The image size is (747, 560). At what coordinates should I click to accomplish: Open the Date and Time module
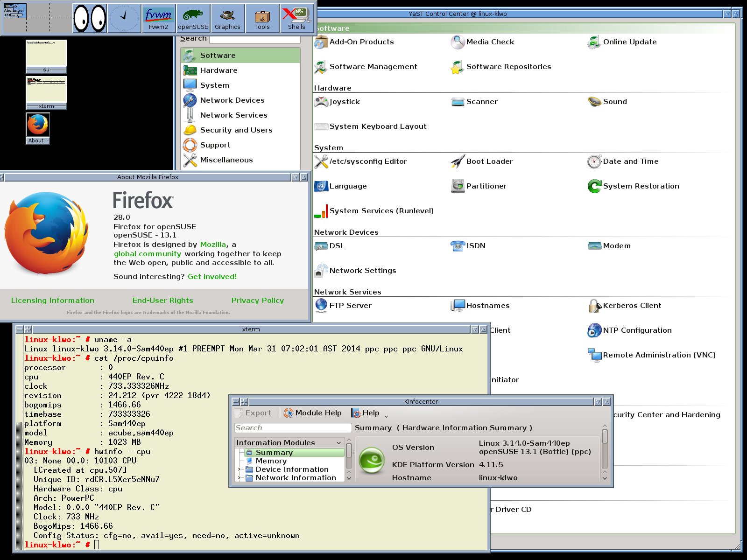pos(630,161)
